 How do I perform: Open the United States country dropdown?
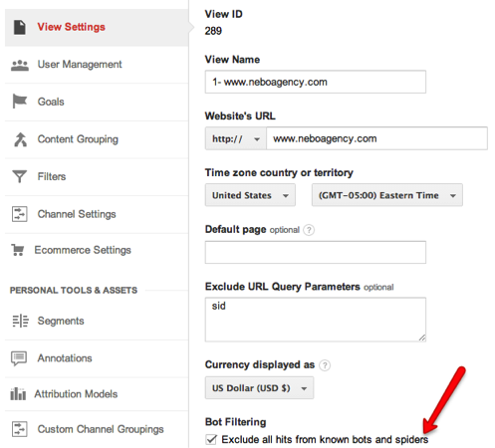[250, 195]
